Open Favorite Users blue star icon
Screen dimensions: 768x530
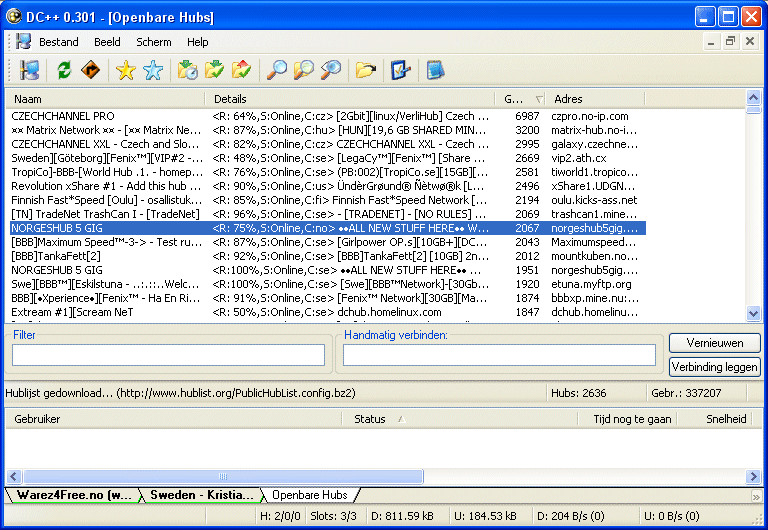tap(153, 71)
